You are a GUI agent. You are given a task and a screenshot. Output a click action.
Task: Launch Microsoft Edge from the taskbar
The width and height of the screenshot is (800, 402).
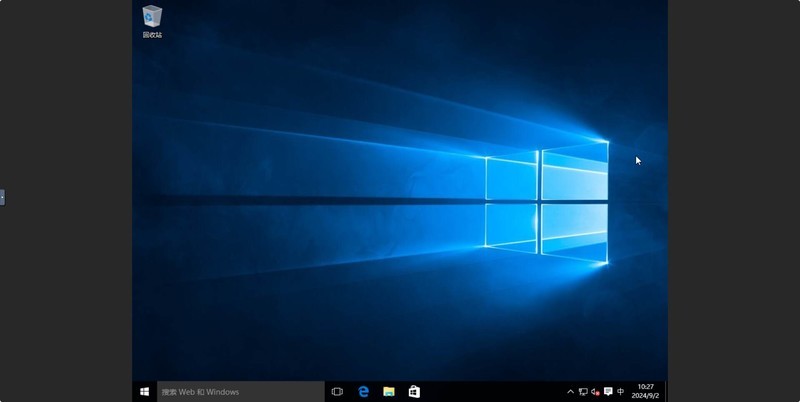[363, 391]
